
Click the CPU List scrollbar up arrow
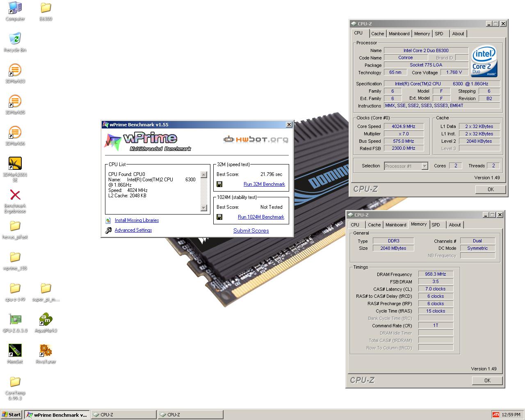[x=204, y=175]
